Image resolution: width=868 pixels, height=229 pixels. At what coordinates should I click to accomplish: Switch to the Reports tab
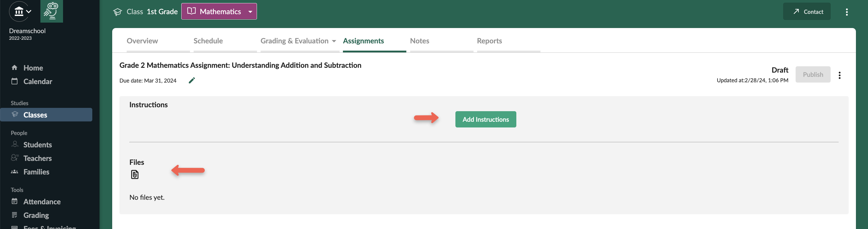coord(489,41)
